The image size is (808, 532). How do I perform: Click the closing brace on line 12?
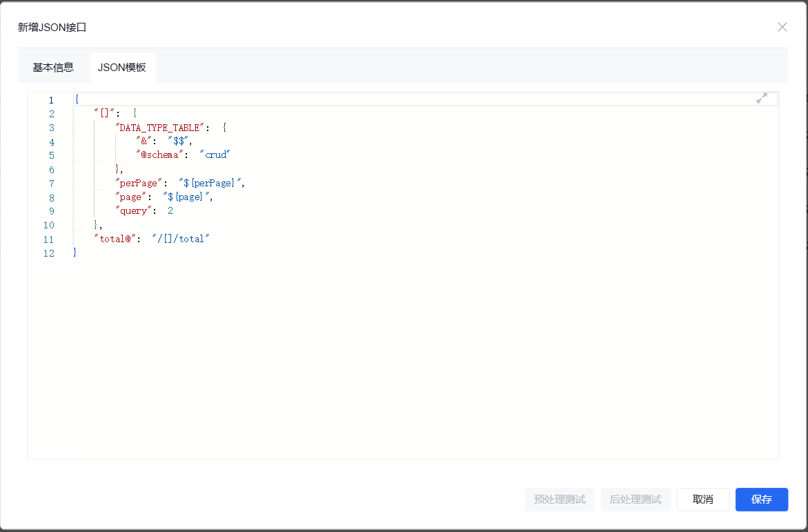click(x=75, y=253)
